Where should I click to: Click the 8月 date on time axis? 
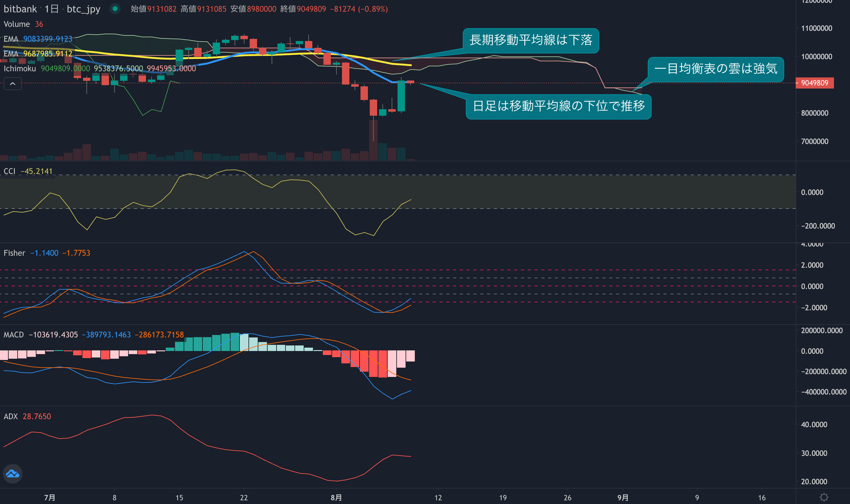336,498
